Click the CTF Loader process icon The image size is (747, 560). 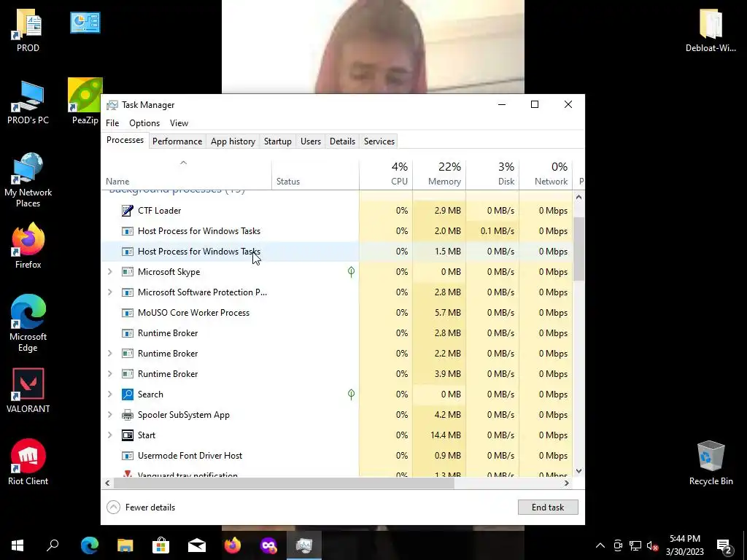tap(127, 211)
